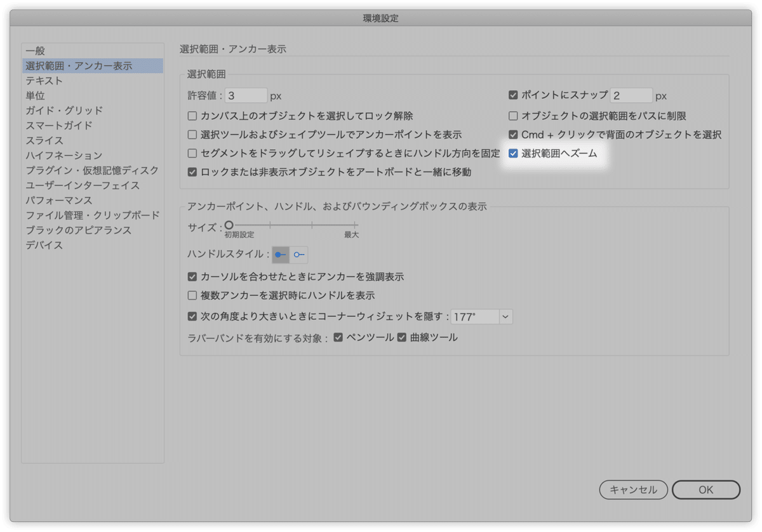Viewport: 762px width, 532px height.
Task: Open ブラックのアピアランス category
Action: pyautogui.click(x=93, y=230)
